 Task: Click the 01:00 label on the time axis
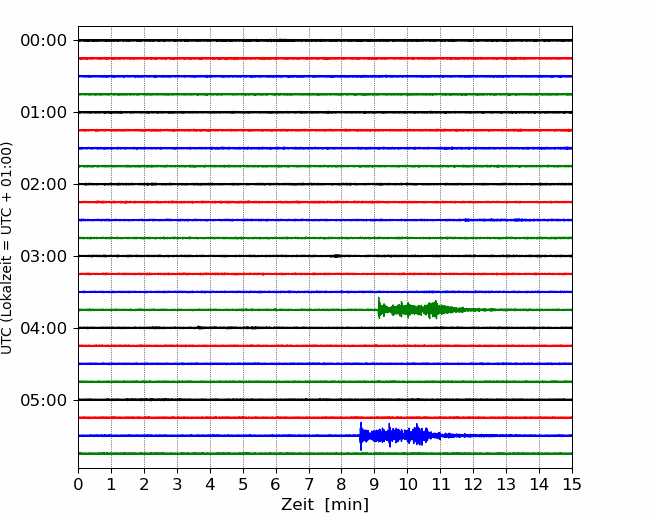(x=44, y=112)
